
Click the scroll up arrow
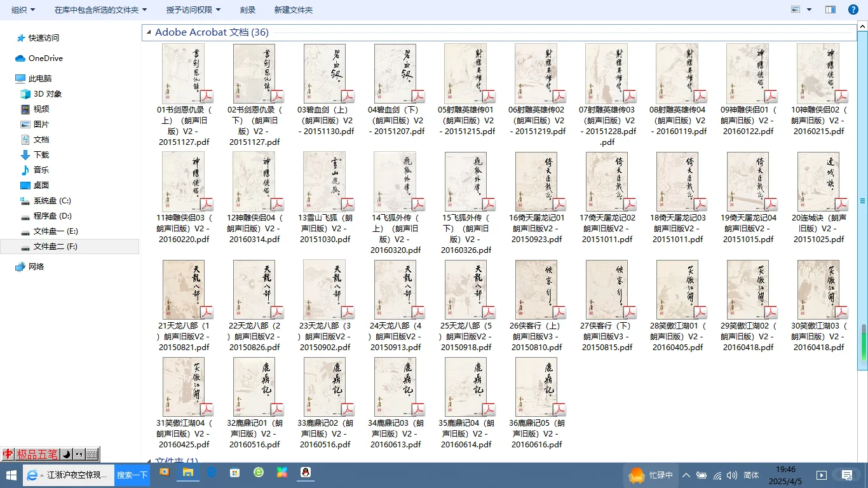(x=863, y=27)
